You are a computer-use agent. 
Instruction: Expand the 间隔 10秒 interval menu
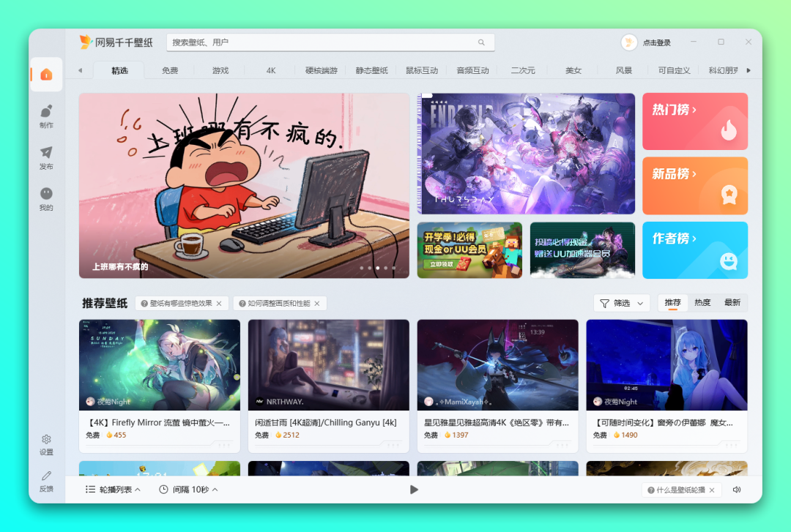pos(189,490)
